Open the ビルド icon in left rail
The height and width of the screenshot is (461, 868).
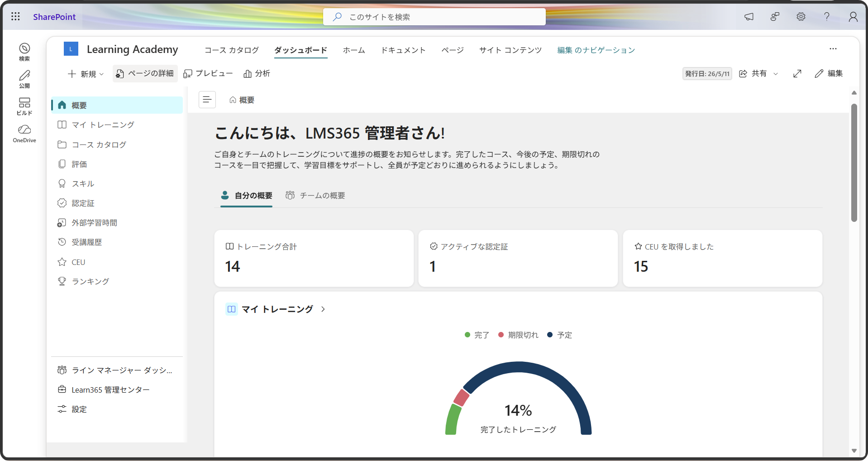point(24,106)
